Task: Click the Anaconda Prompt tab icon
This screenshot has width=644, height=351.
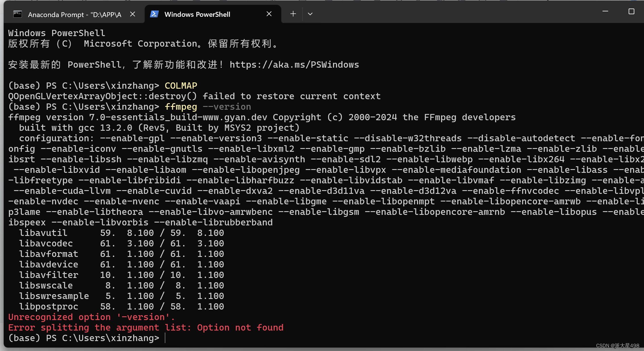Action: pyautogui.click(x=18, y=14)
